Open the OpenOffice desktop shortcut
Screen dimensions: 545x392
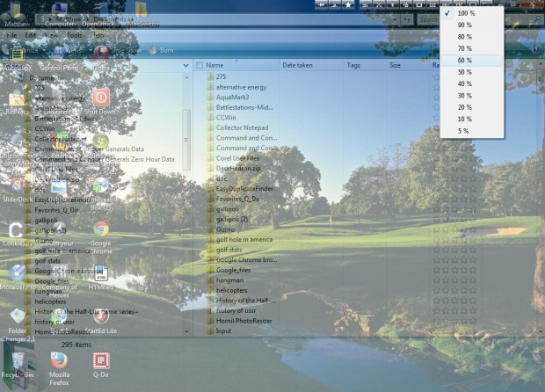tap(98, 14)
